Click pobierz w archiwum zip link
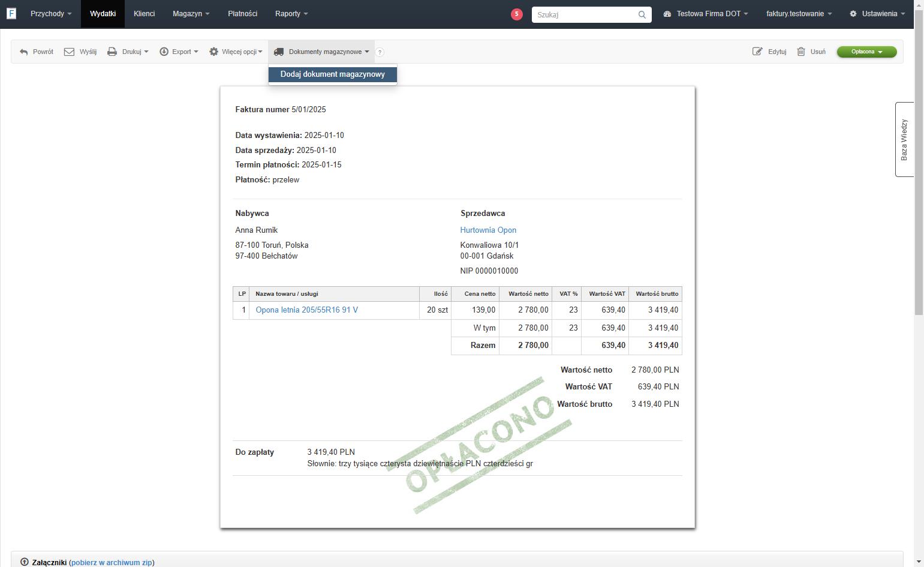The height and width of the screenshot is (567, 924). (x=112, y=562)
